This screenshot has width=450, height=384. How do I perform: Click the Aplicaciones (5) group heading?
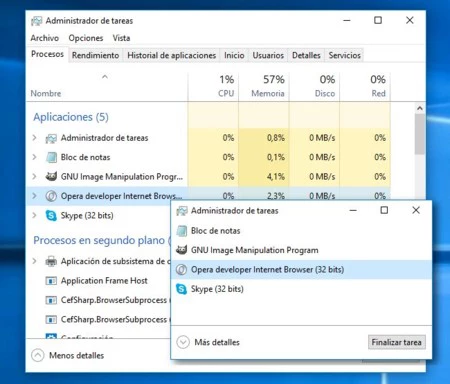(71, 117)
